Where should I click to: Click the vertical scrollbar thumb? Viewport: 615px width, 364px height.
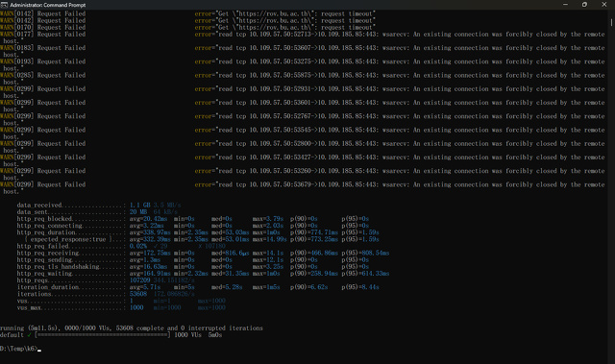pyautogui.click(x=611, y=21)
